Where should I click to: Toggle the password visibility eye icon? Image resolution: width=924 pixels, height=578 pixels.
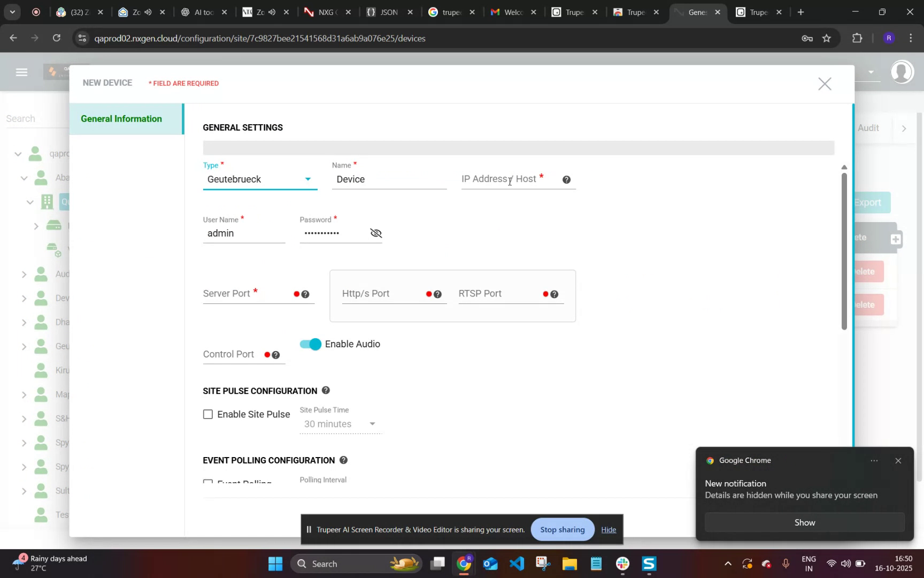tap(376, 233)
